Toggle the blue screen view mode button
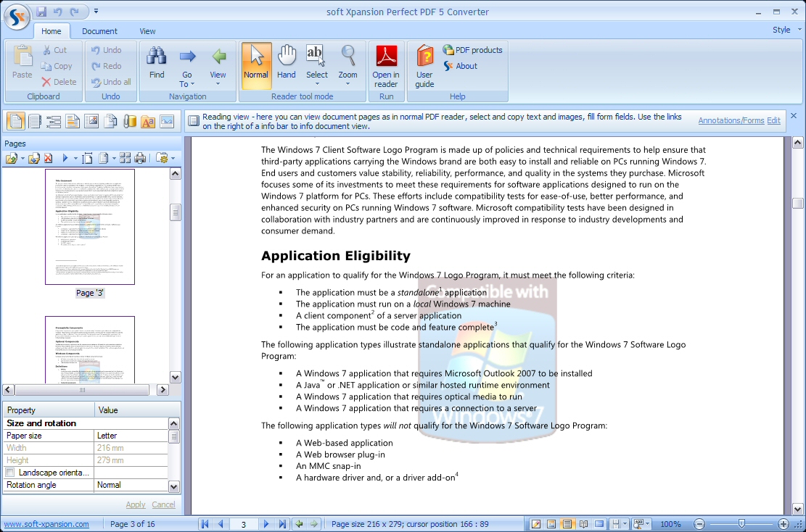This screenshot has width=806, height=532. (599, 524)
